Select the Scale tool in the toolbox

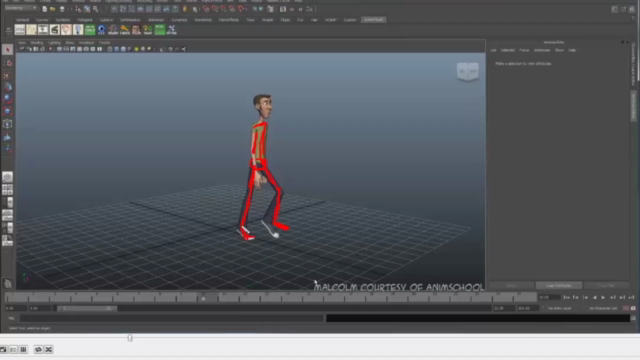tap(7, 111)
